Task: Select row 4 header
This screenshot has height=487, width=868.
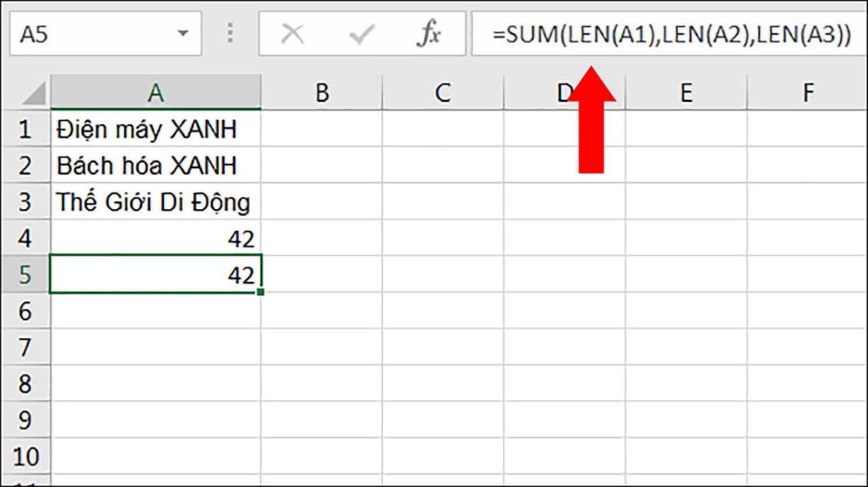Action: tap(25, 238)
